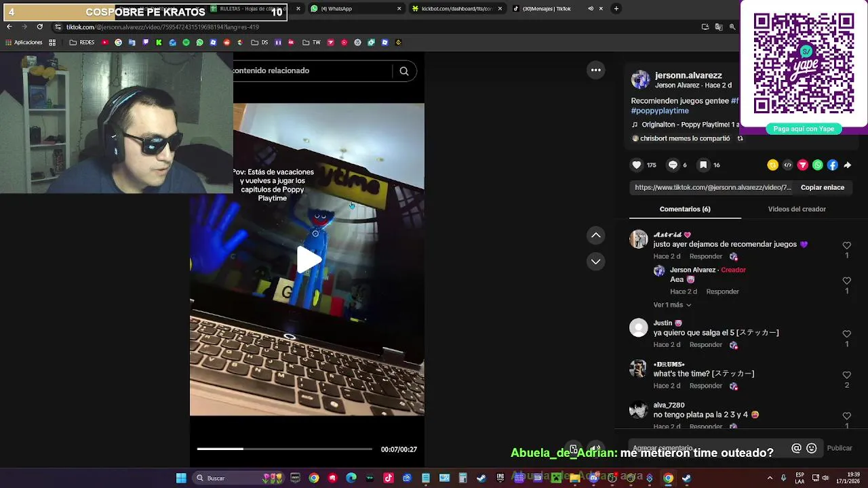Open the Windows Start menu
Screen dimensions: 868x488
pyautogui.click(x=181, y=479)
